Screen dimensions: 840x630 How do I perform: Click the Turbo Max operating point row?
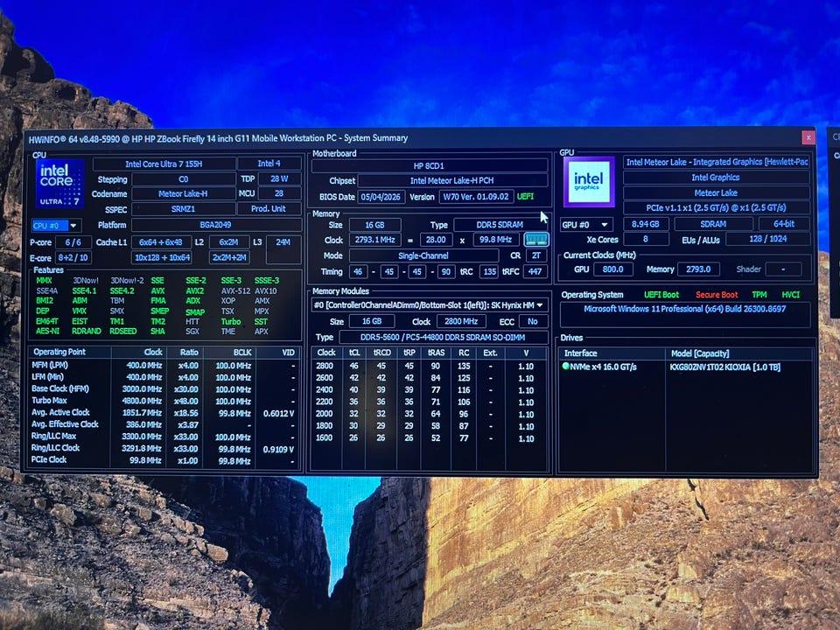tap(164, 401)
